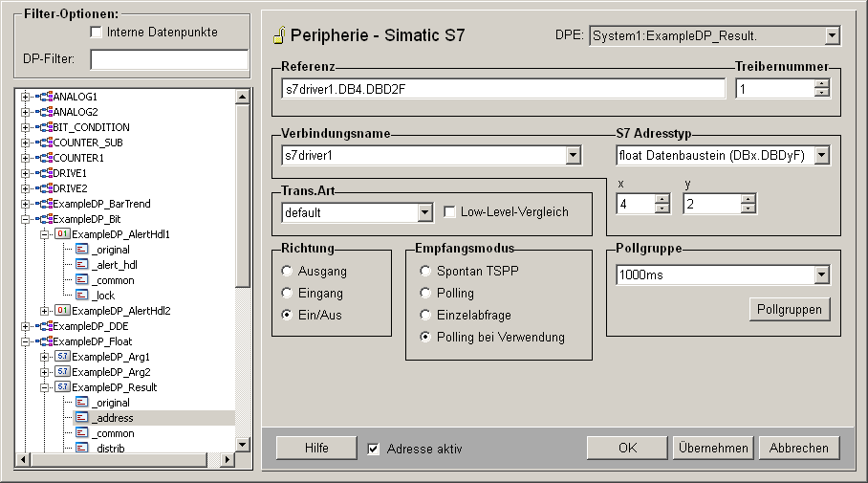Expand the ANALOG1 tree node

point(25,97)
